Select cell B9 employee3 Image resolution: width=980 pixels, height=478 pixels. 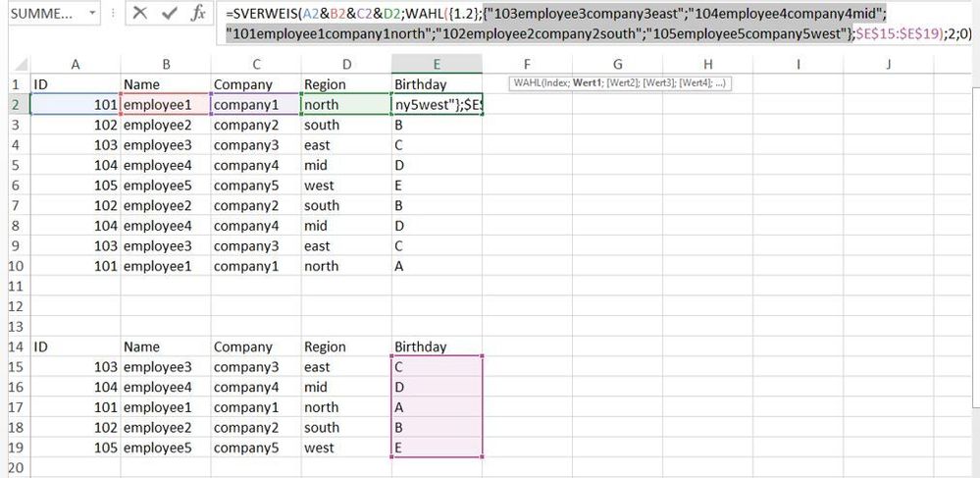(166, 246)
